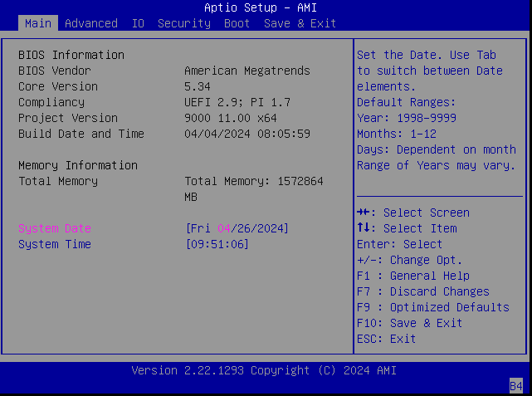This screenshot has width=532, height=396.
Task: Go to the Security tab
Action: point(184,23)
